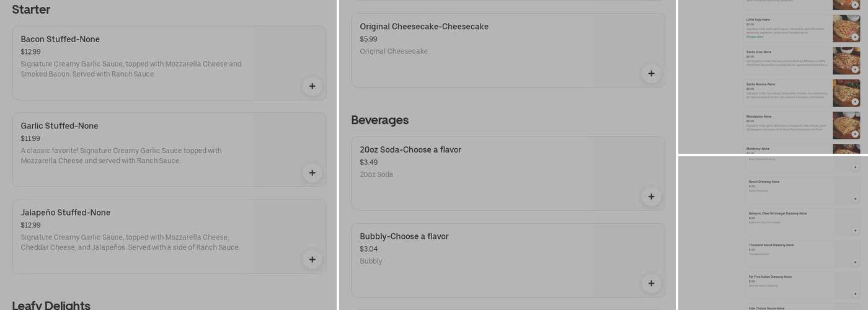Add Thousand Island Dressing to cart
This screenshot has height=310, width=868.
click(x=855, y=262)
